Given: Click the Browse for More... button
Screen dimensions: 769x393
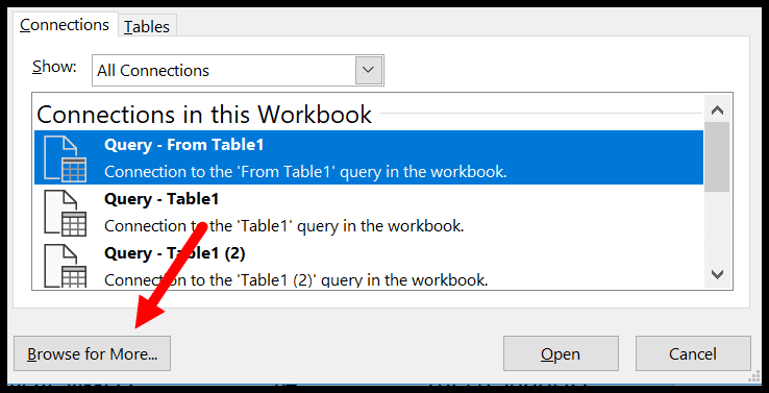Looking at the screenshot, I should pyautogui.click(x=92, y=354).
